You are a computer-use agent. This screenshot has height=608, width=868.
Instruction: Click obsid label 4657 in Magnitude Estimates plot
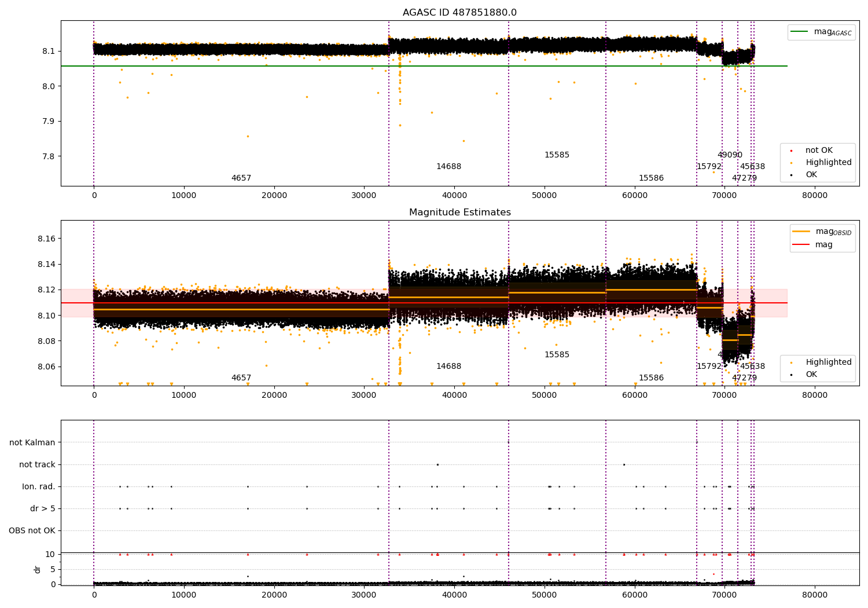click(241, 378)
